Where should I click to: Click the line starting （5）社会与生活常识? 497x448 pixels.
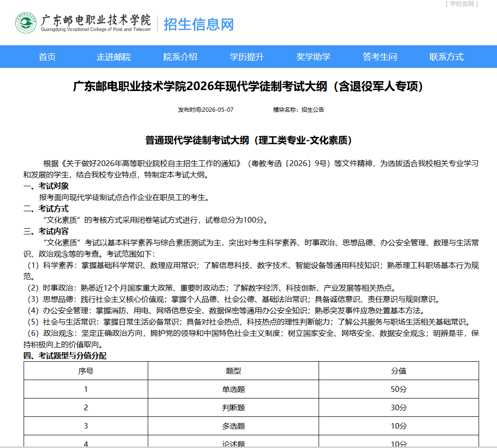[x=248, y=322]
